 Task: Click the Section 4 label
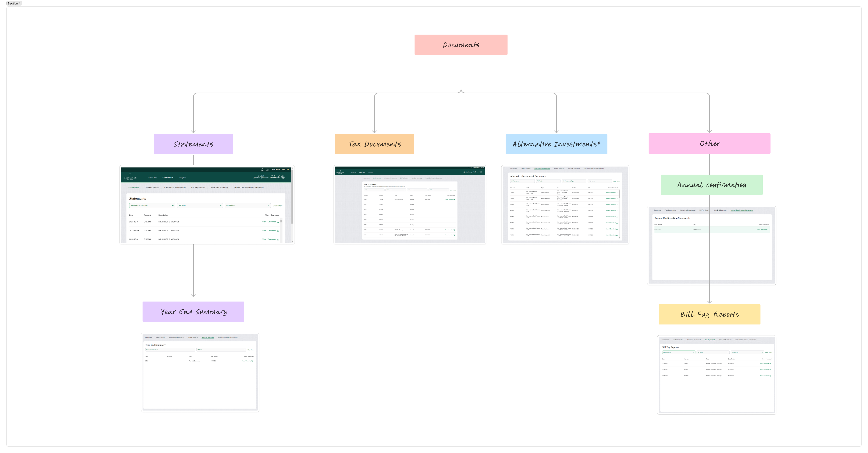point(14,3)
